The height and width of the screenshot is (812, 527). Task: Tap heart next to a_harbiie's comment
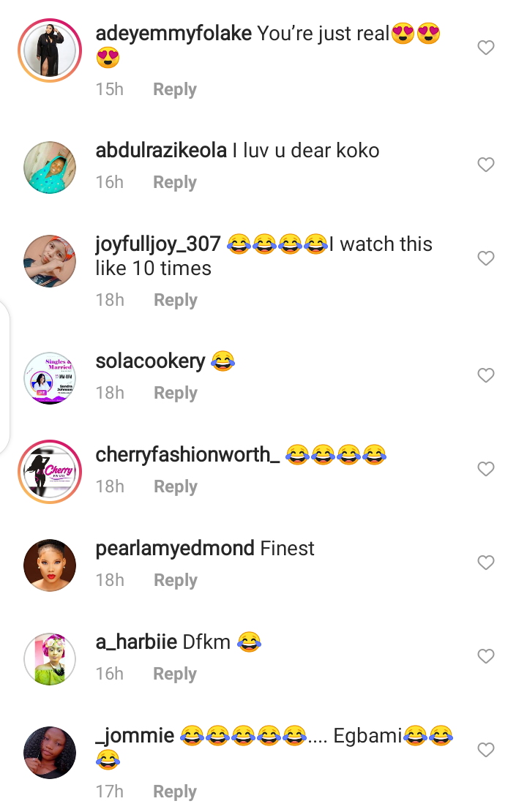click(x=486, y=656)
